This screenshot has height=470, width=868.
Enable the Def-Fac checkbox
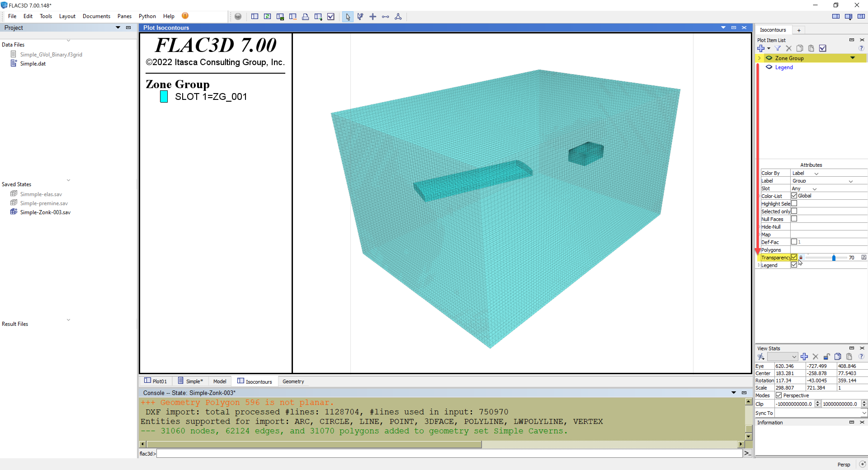click(794, 242)
